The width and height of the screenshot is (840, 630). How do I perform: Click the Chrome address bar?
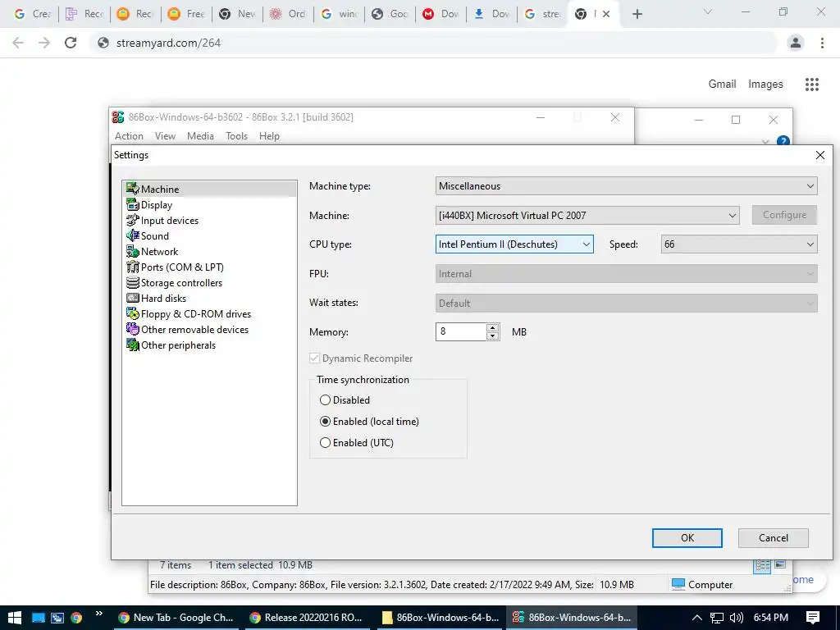[x=434, y=43]
